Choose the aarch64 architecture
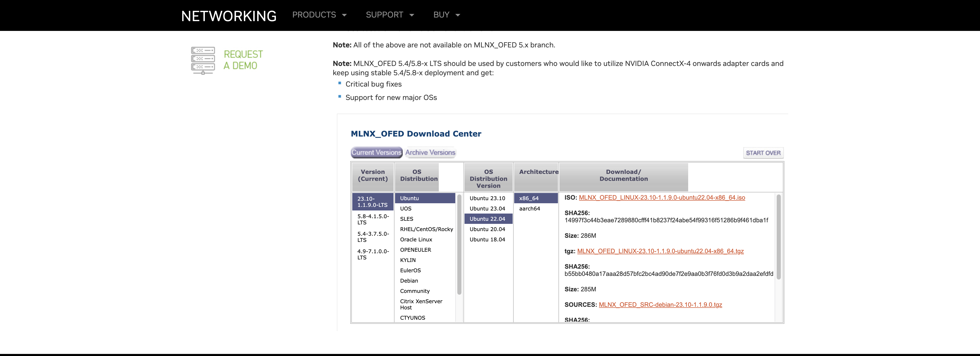Viewport: 980px width, 356px height. [529, 209]
